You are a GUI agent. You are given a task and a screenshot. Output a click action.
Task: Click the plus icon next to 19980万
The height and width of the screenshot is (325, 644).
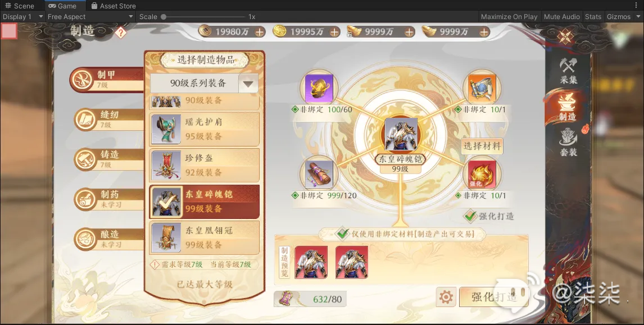tap(260, 32)
